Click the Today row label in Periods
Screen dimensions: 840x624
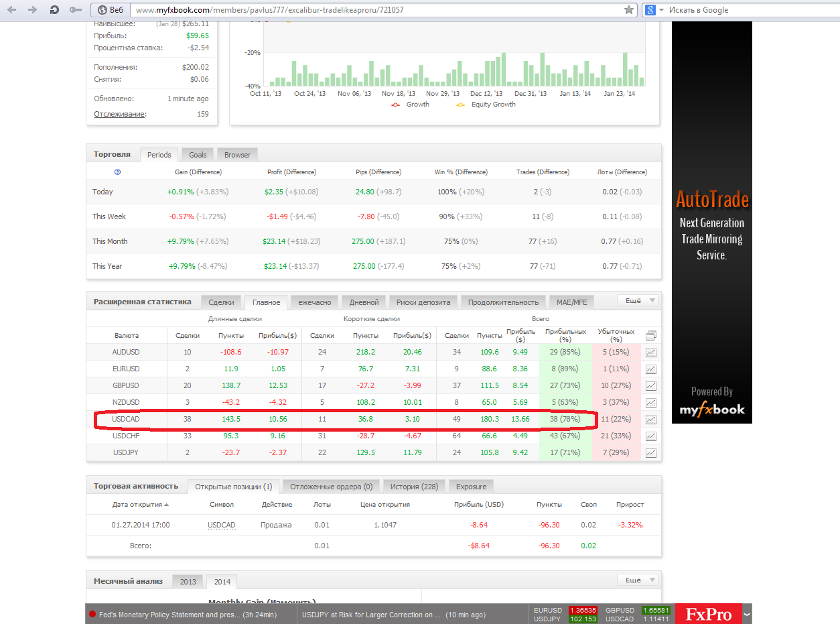[x=102, y=192]
